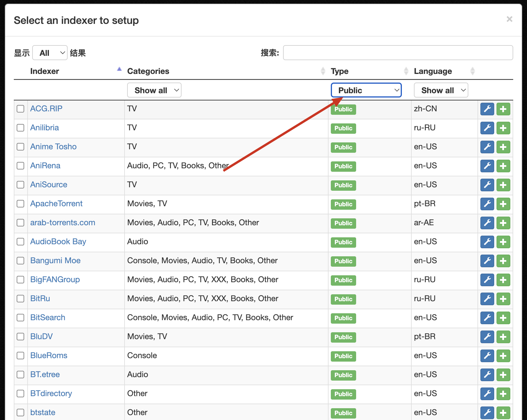Open the arab-torrents.com indexer link
The image size is (527, 420).
(x=63, y=223)
